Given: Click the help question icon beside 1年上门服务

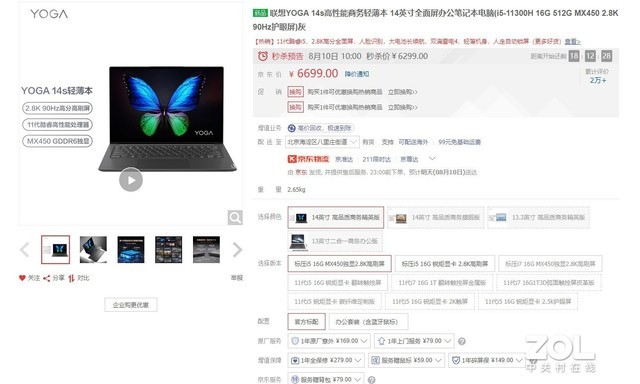Looking at the screenshot, I should (x=462, y=341).
